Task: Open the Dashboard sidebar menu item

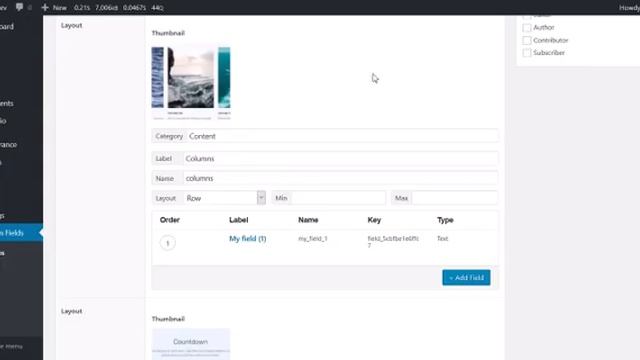Action: (7, 27)
